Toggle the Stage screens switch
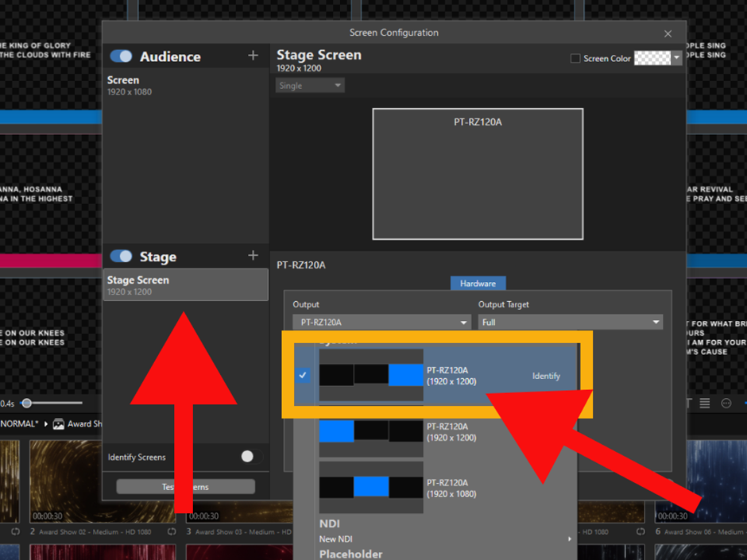 point(122,257)
